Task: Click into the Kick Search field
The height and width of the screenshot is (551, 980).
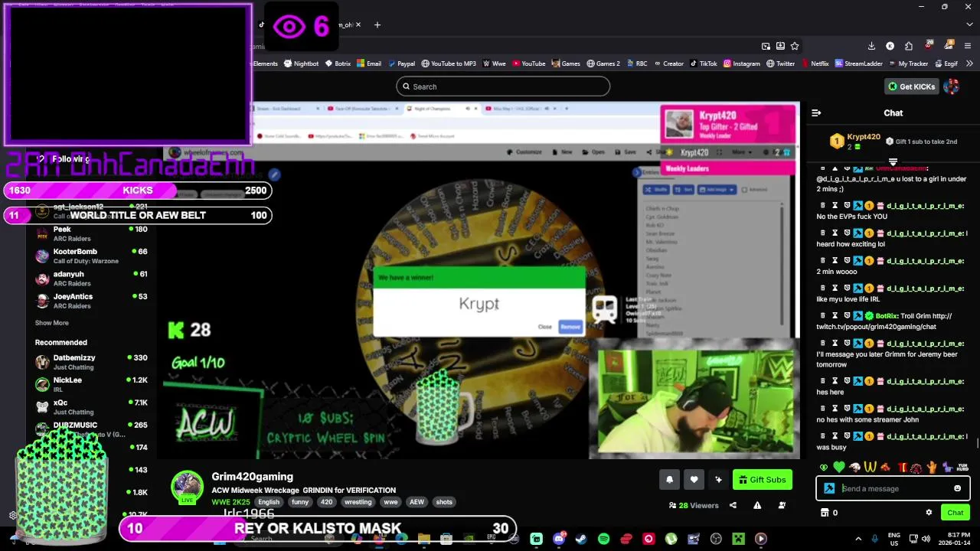Action: tap(503, 86)
